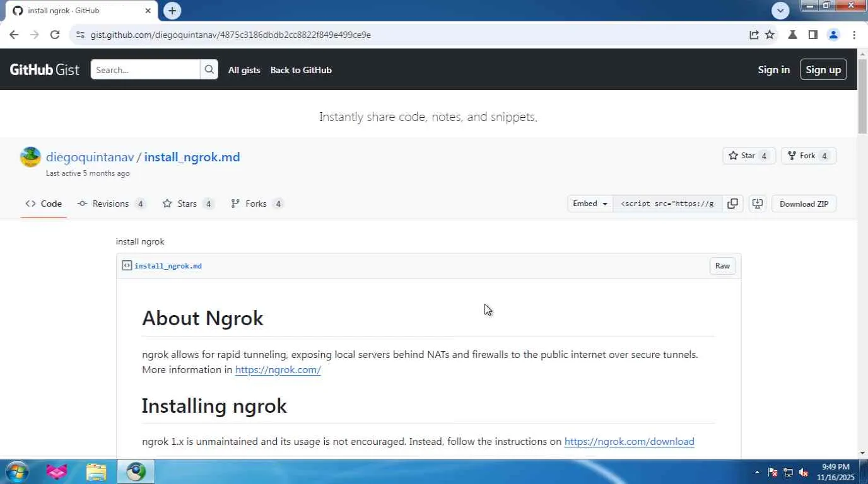Open the Windows Start menu
Image resolution: width=868 pixels, height=484 pixels.
pyautogui.click(x=16, y=471)
